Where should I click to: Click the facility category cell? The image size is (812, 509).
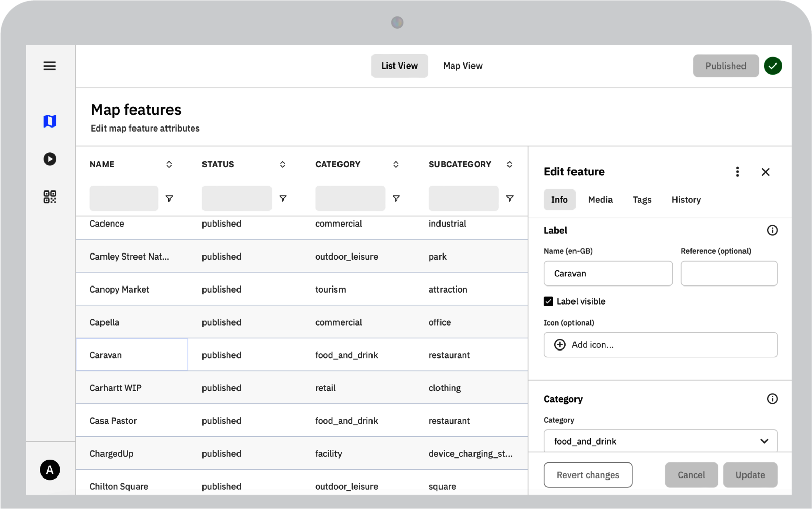(328, 454)
